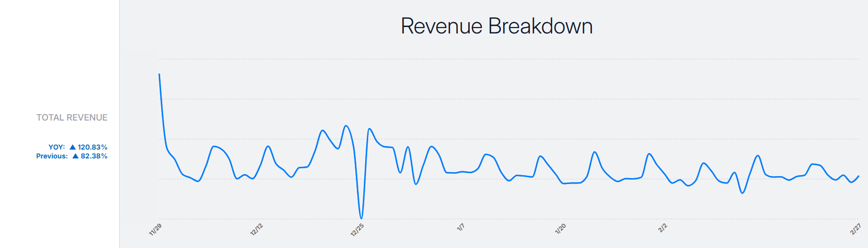Viewport: 868px width, 248px height.
Task: Click the "Previous:" label text
Action: coord(52,156)
